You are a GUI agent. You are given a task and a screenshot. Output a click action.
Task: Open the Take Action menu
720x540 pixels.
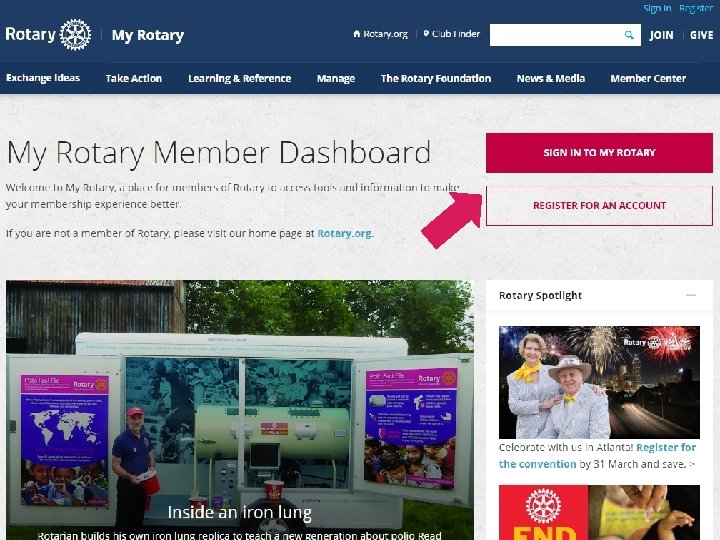(x=134, y=79)
